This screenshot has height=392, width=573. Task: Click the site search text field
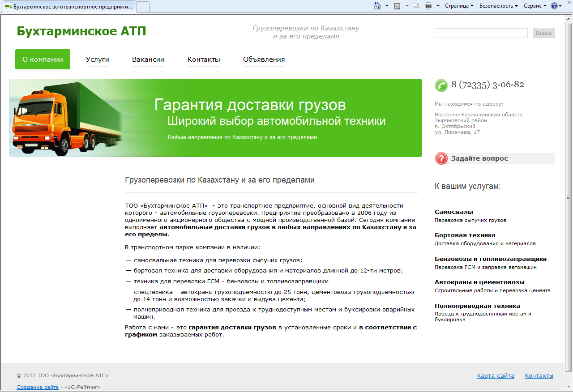481,33
